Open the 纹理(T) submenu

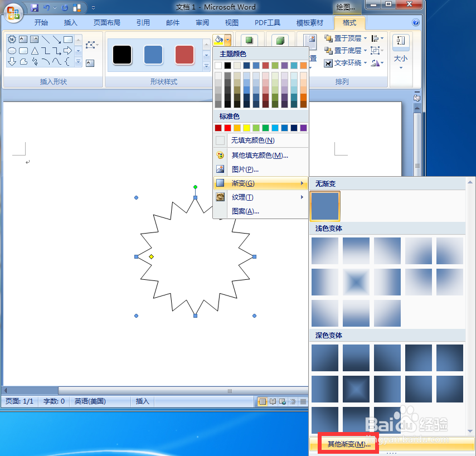pos(261,197)
